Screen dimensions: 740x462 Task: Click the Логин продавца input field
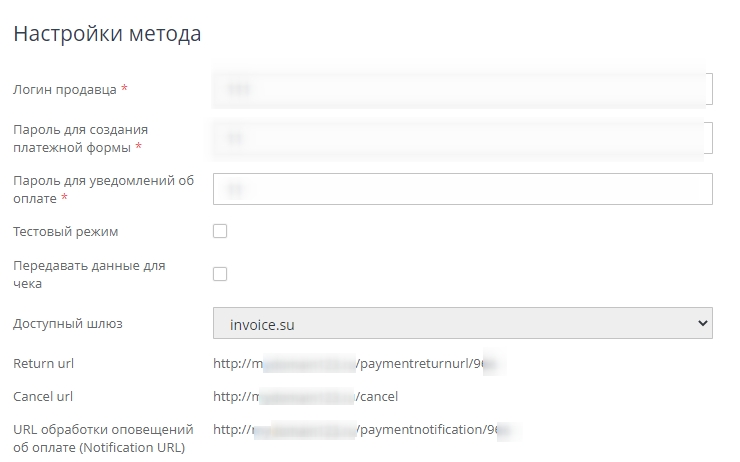pos(462,89)
